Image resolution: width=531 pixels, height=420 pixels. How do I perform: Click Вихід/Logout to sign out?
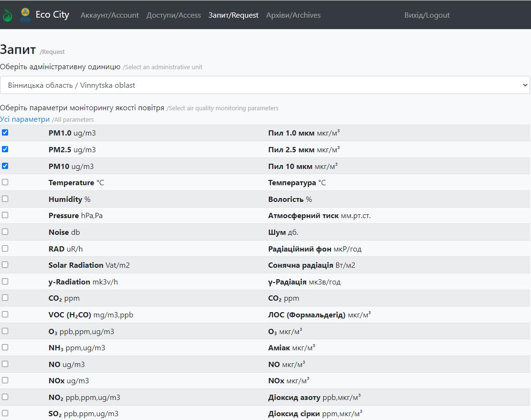pos(427,15)
